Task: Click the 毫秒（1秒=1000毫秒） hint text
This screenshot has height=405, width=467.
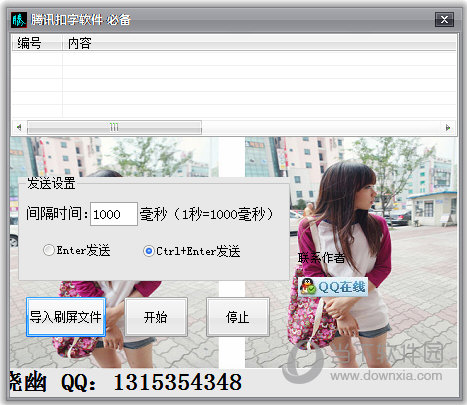Action: pyautogui.click(x=206, y=214)
